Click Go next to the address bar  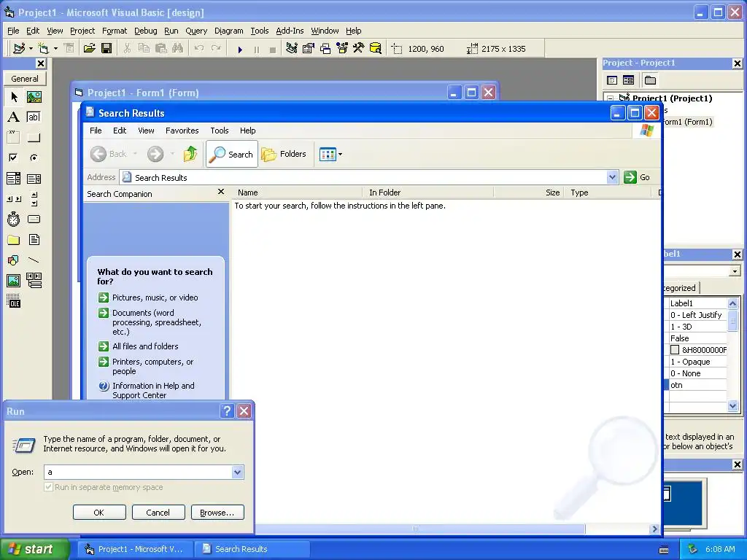coord(638,177)
